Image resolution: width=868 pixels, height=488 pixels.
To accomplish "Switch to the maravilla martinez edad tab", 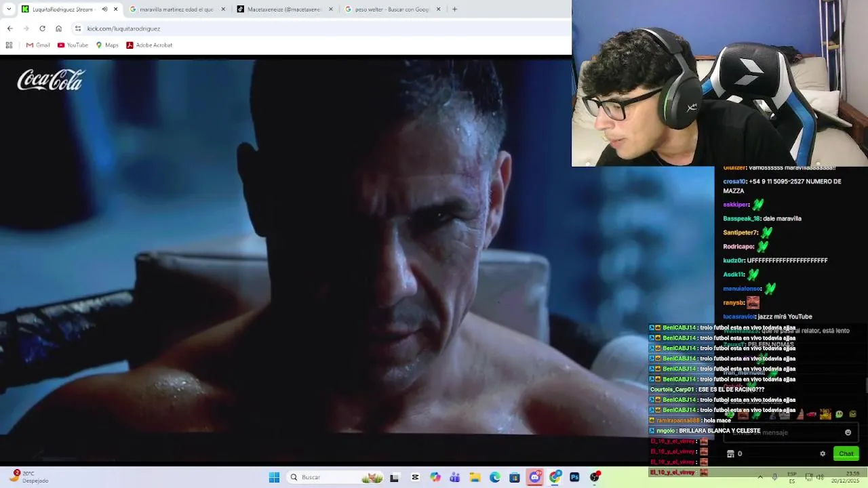I will tap(176, 9).
